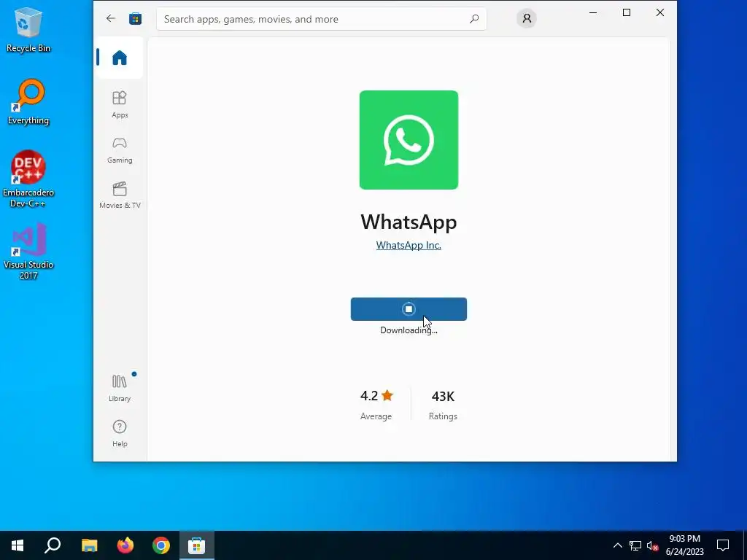Open the Home section in the sidebar
The width and height of the screenshot is (747, 560).
(x=120, y=58)
